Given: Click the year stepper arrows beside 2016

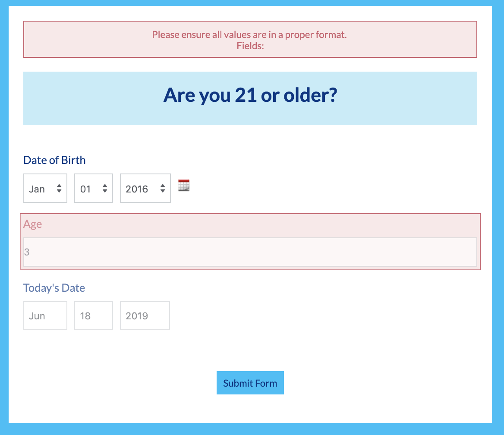Looking at the screenshot, I should pyautogui.click(x=162, y=188).
